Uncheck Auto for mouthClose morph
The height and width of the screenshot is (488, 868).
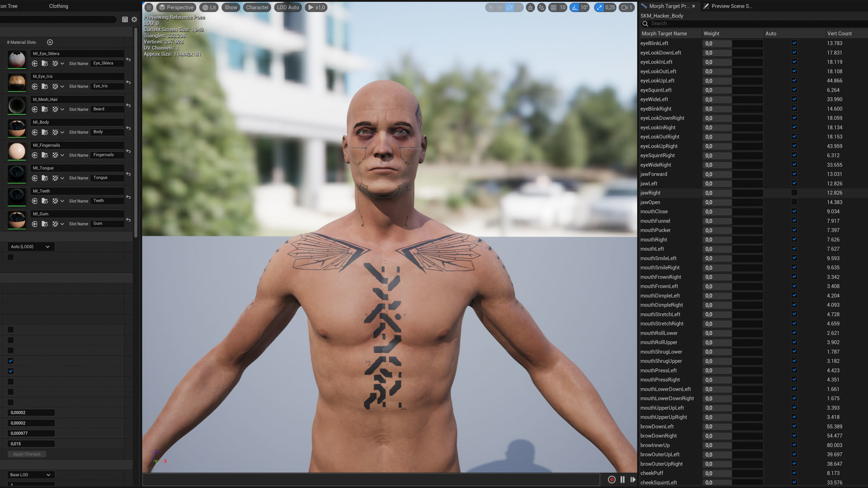tap(794, 211)
